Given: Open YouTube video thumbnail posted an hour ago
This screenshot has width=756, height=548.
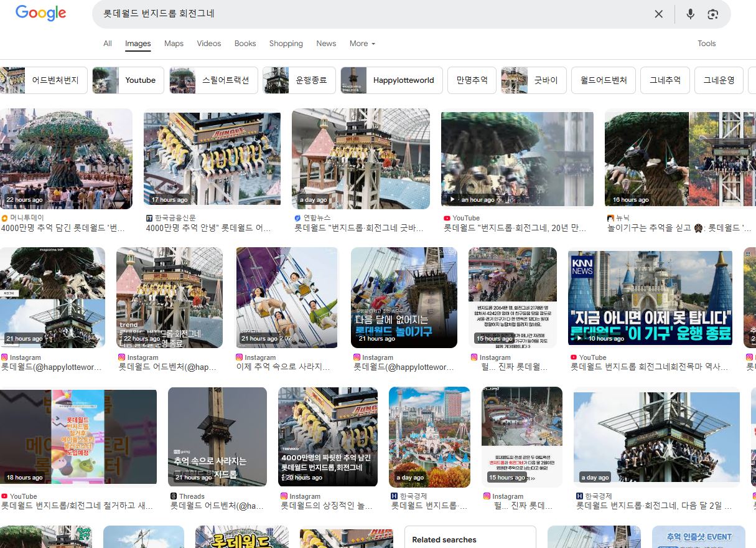Looking at the screenshot, I should pos(518,159).
